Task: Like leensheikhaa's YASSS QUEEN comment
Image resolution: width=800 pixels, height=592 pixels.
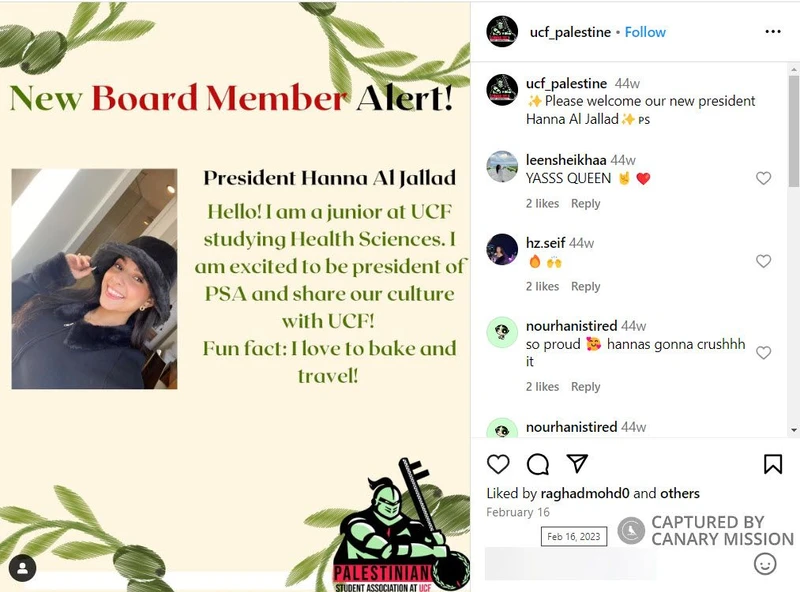Action: pos(763,178)
